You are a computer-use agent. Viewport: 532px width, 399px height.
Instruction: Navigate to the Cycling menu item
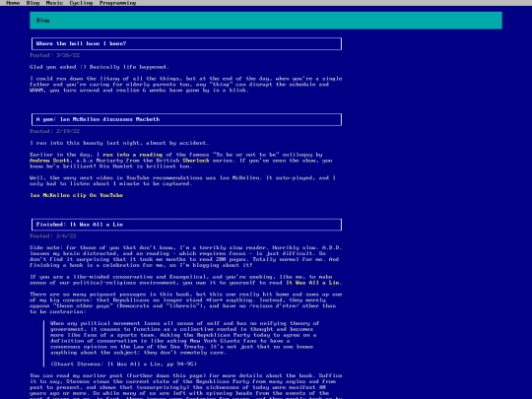pos(81,3)
